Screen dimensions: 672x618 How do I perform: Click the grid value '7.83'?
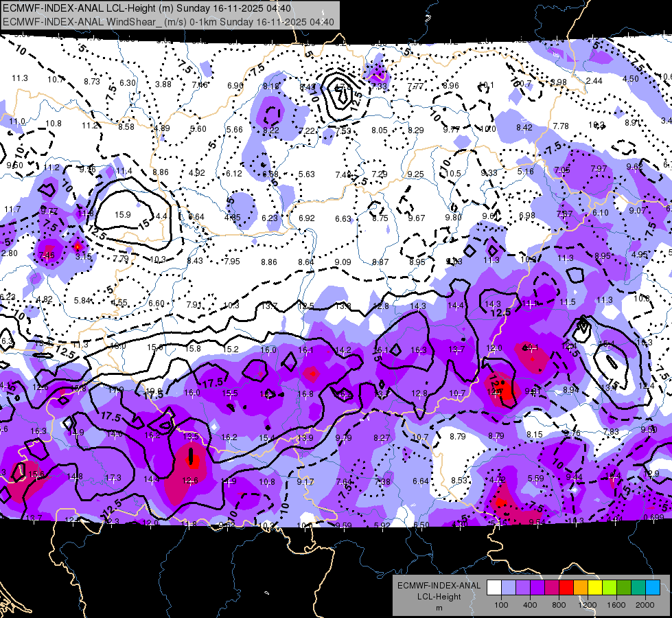pyautogui.click(x=611, y=431)
